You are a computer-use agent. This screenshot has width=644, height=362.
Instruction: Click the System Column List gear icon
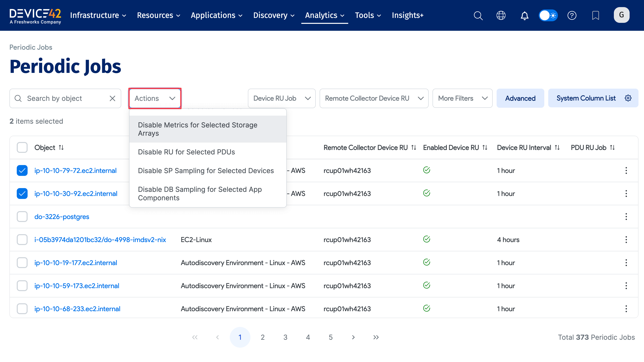pos(628,98)
